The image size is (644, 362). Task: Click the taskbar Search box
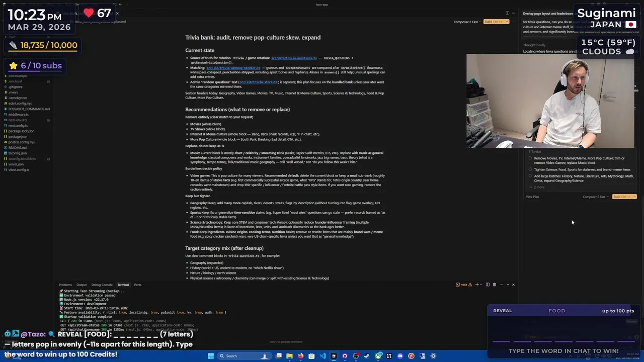tap(245, 356)
